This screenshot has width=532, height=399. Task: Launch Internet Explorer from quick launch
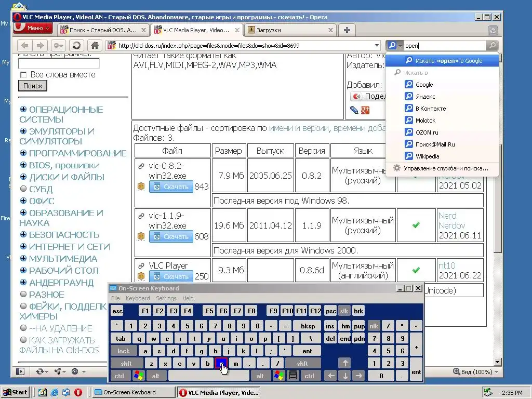[x=54, y=393]
